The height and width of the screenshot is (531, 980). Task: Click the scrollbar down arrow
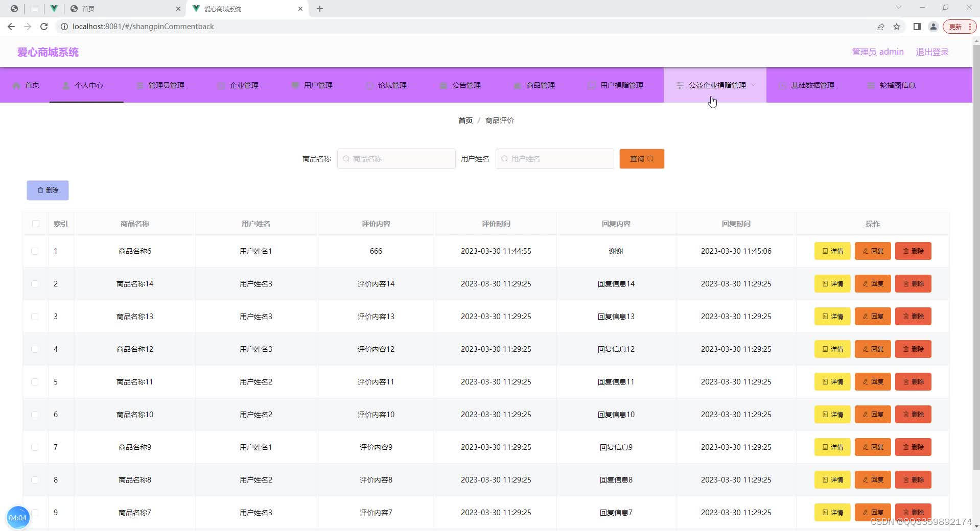(976, 526)
